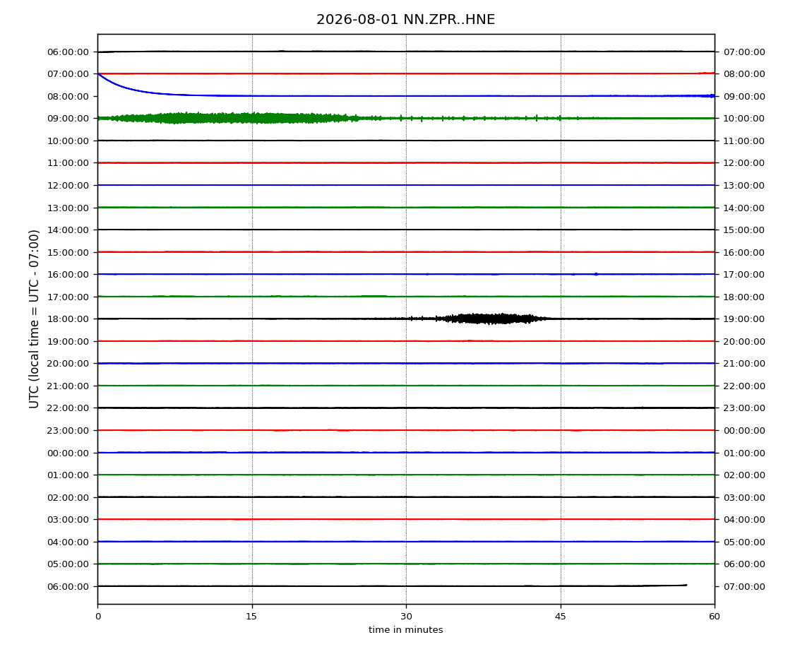Viewport: 812px width, 671px height.
Task: Click the 45 tick on time axis
Action: 561,616
